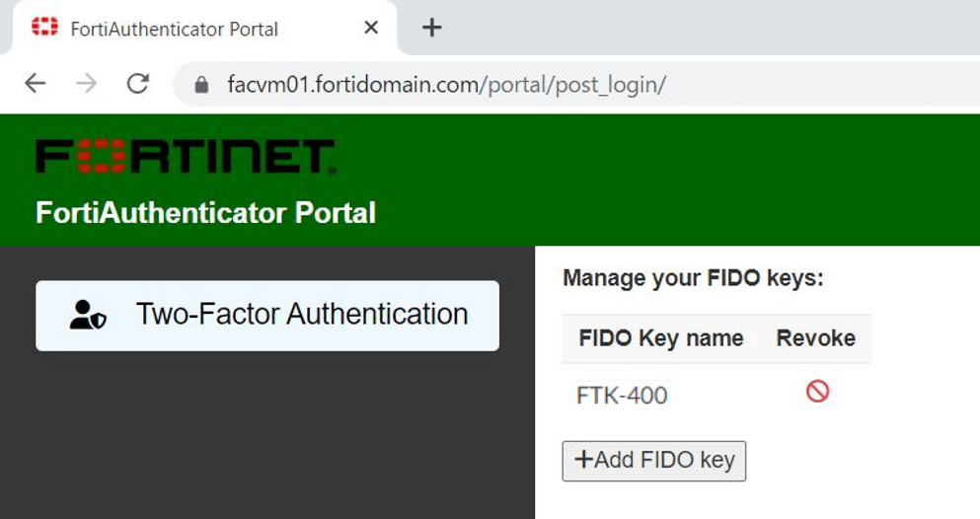Screen dimensions: 980x519
Task: Go back with the browser back arrow
Action: tap(36, 83)
